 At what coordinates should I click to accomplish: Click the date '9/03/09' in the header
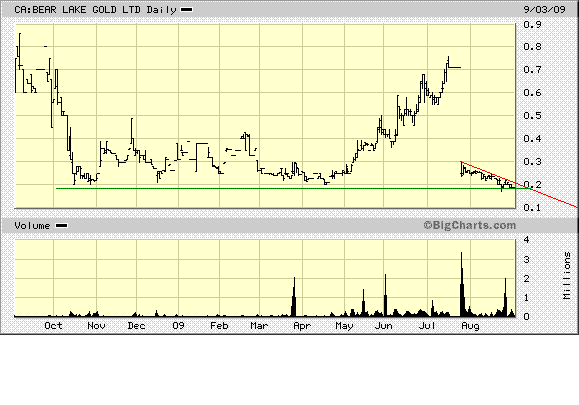coord(545,9)
